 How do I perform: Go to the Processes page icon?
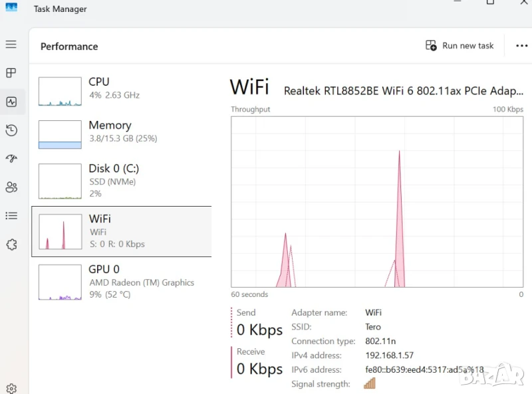click(11, 73)
